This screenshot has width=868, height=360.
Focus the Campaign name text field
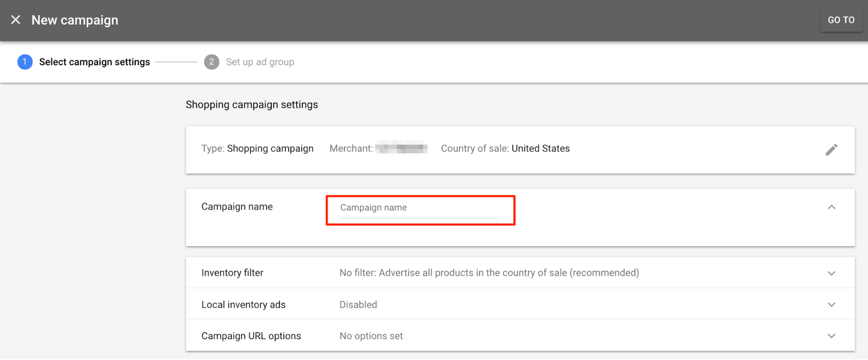coord(419,208)
